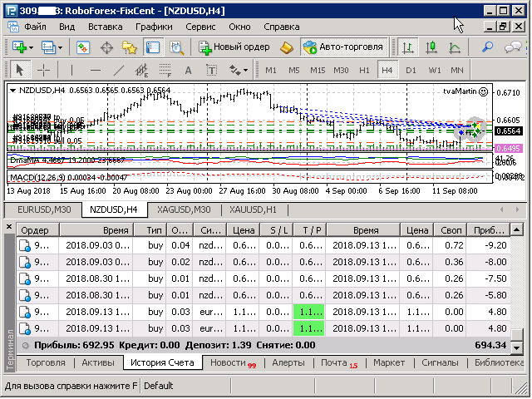Switch to the XAUUSD,H1 chart tab
The width and height of the screenshot is (532, 399).
tap(253, 209)
